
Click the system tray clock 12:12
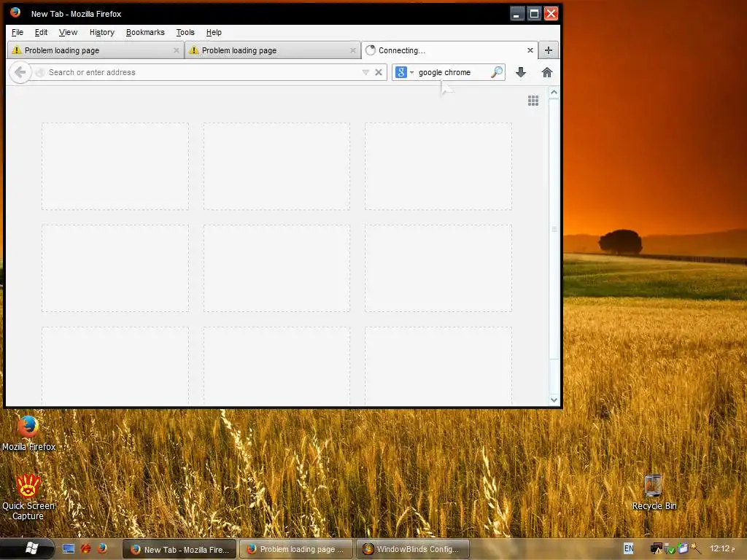722,548
